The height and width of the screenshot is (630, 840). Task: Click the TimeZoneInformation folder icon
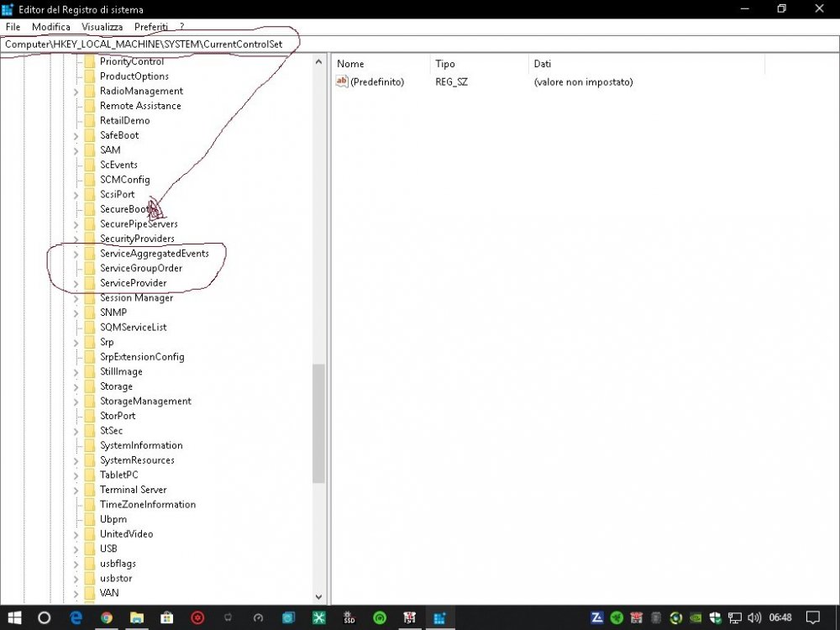click(90, 504)
